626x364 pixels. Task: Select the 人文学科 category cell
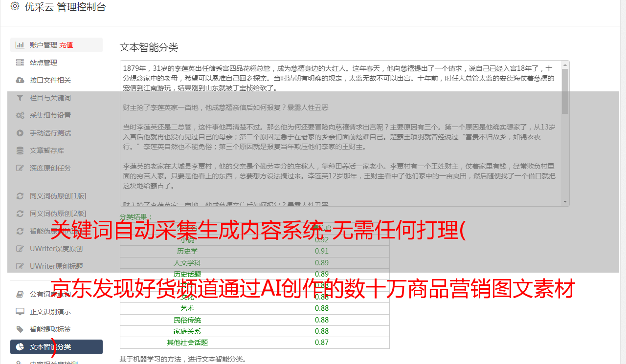(x=187, y=263)
